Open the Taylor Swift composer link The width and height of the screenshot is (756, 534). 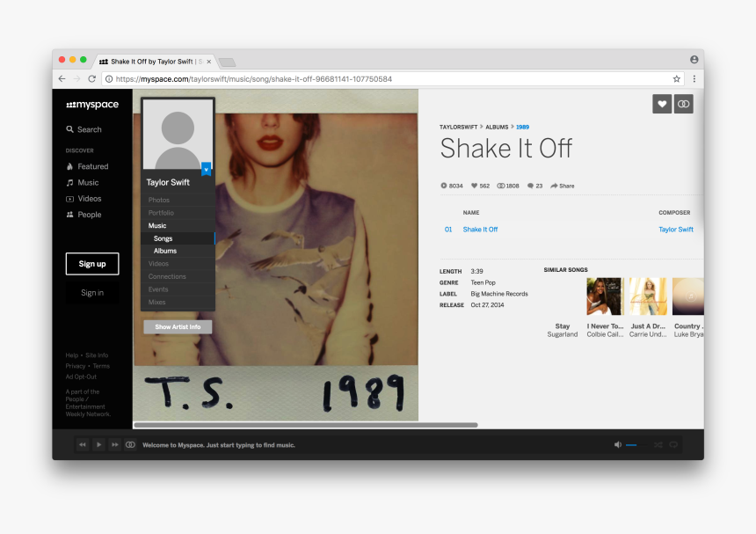pos(676,230)
